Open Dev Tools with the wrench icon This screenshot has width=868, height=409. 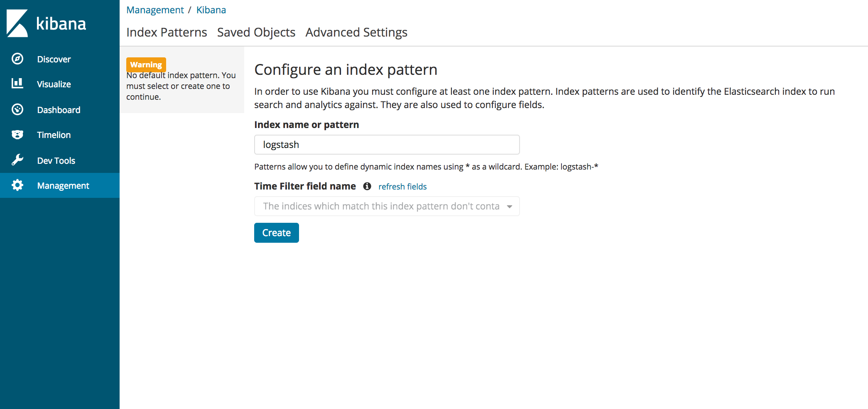(17, 160)
